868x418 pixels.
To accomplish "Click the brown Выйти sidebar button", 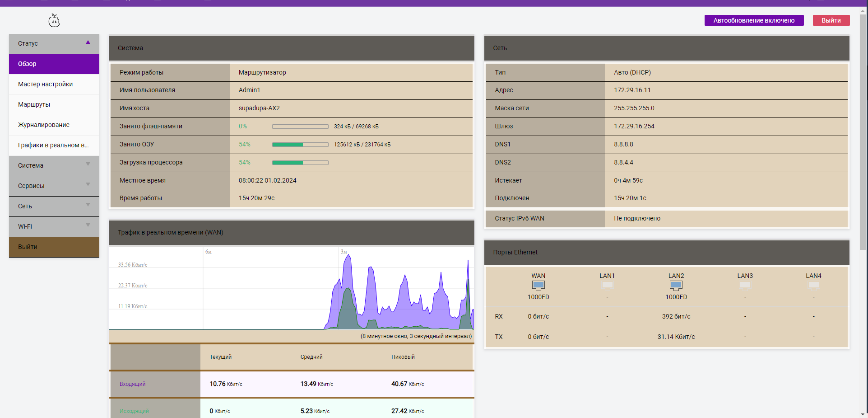I will click(54, 247).
